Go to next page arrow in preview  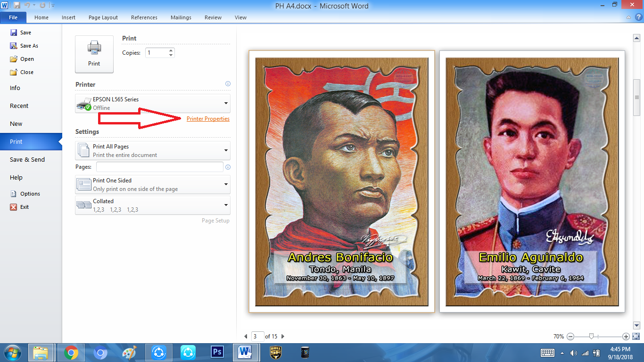282,337
